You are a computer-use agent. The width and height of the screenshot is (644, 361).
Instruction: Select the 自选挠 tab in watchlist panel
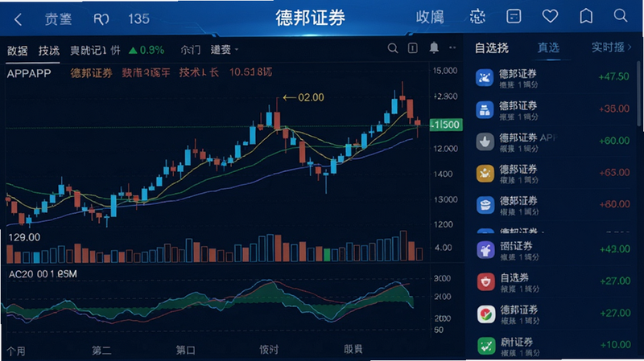[492, 48]
